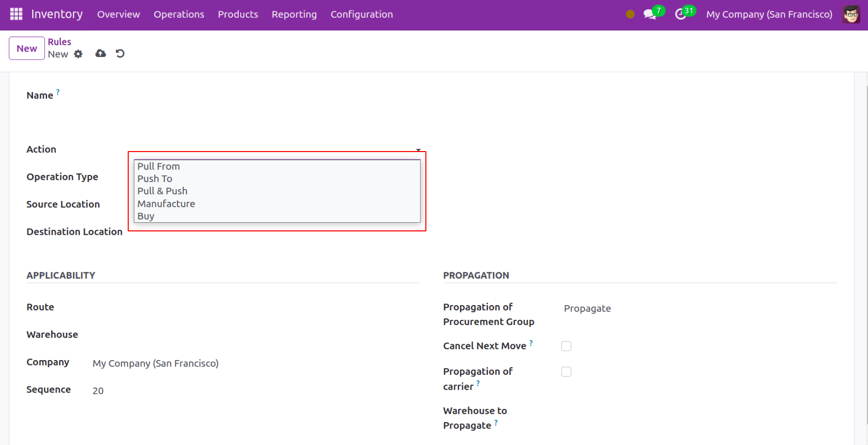The width and height of the screenshot is (868, 445).
Task: Enable the Cancel Next Move checkbox
Action: pyautogui.click(x=566, y=346)
